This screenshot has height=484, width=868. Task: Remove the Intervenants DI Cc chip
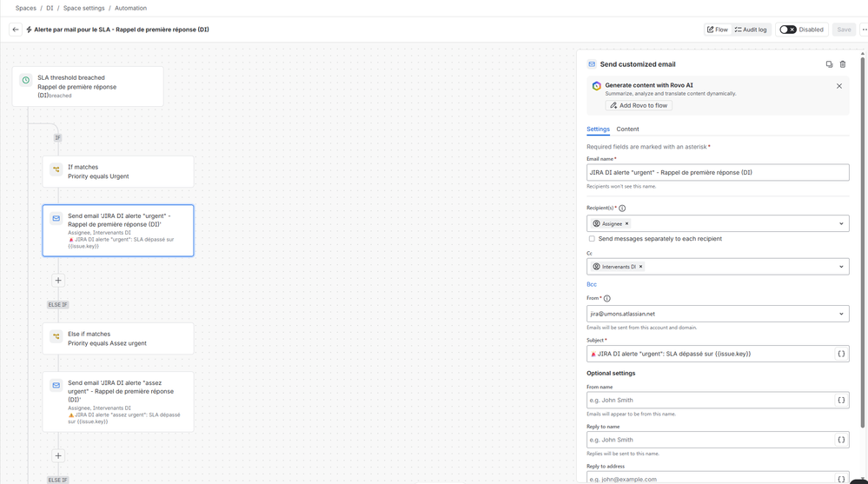(x=640, y=267)
